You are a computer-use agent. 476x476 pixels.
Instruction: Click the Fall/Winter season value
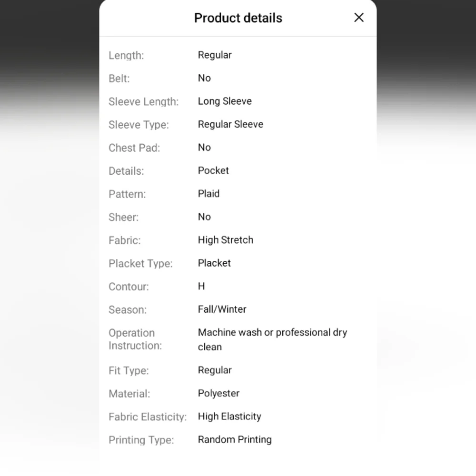(222, 309)
